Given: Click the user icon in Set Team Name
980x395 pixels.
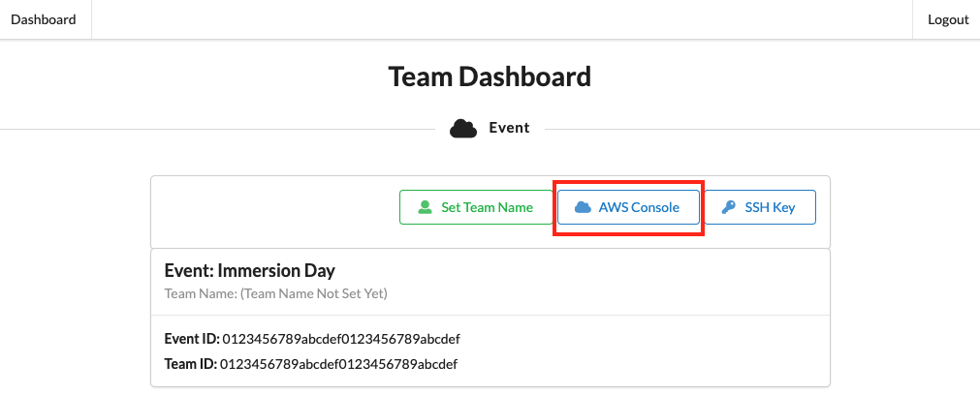Looking at the screenshot, I should (x=425, y=207).
